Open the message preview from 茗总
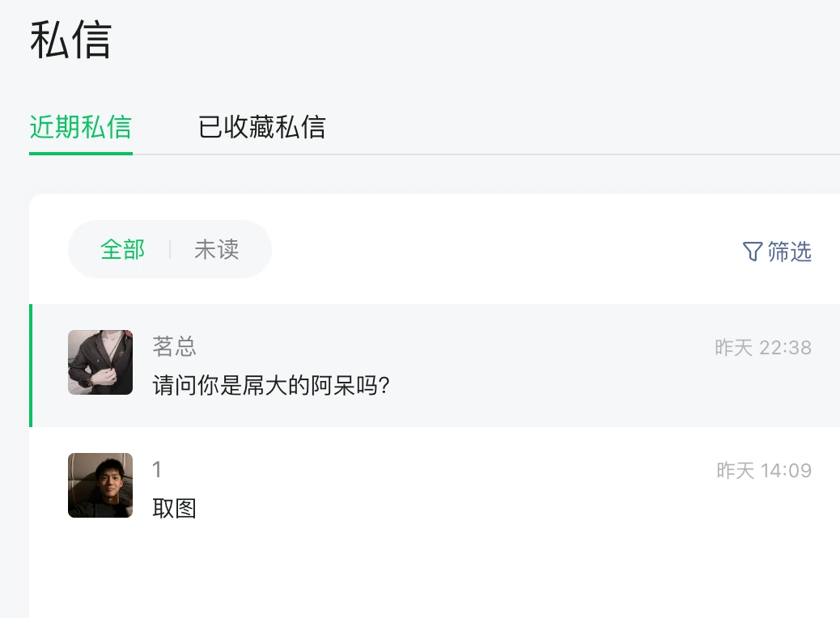This screenshot has height=618, width=840. pos(272,385)
